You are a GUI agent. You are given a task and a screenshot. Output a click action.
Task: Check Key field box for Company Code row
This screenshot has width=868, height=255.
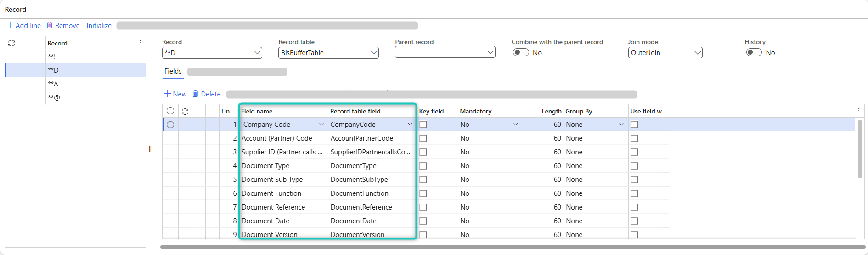click(x=423, y=125)
